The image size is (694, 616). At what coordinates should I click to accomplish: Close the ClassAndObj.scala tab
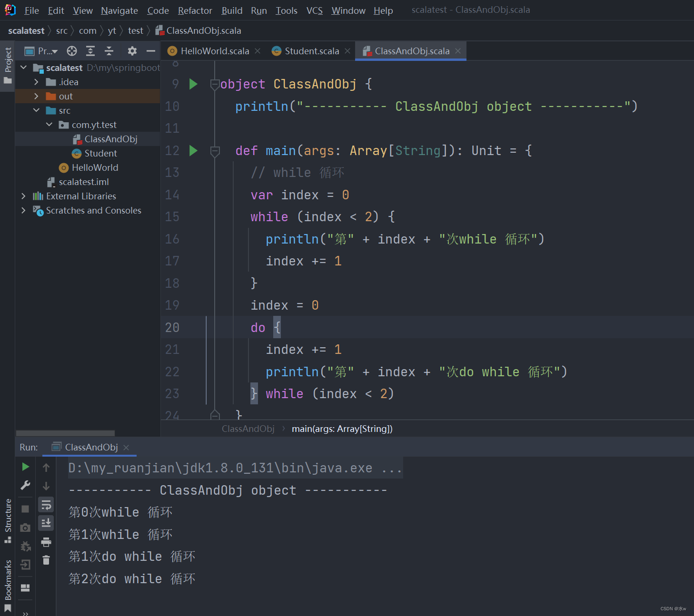458,51
